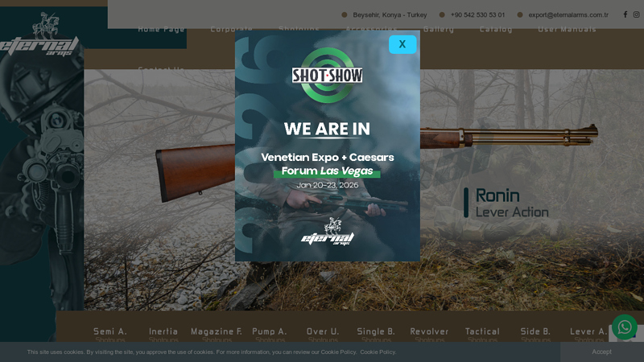Click the Eternal logo inside the popup
This screenshot has width=644, height=362.
[328, 232]
